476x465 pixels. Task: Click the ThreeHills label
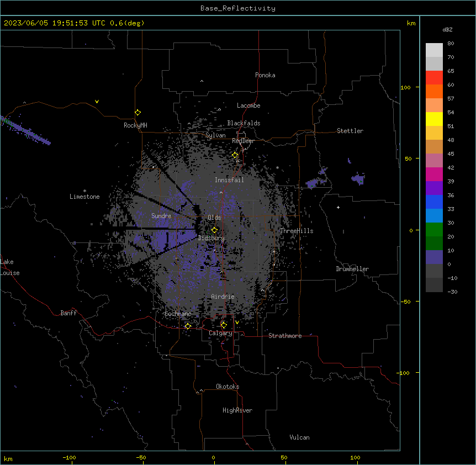[x=297, y=231]
